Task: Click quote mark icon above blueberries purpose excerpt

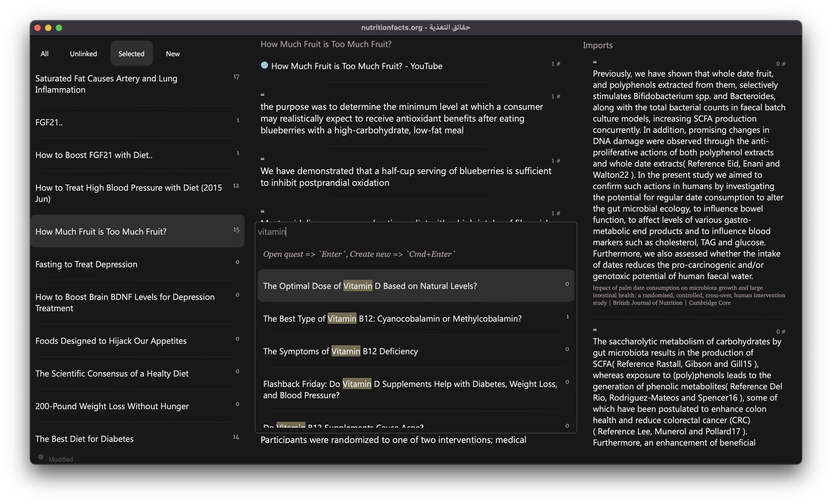Action: (x=262, y=95)
